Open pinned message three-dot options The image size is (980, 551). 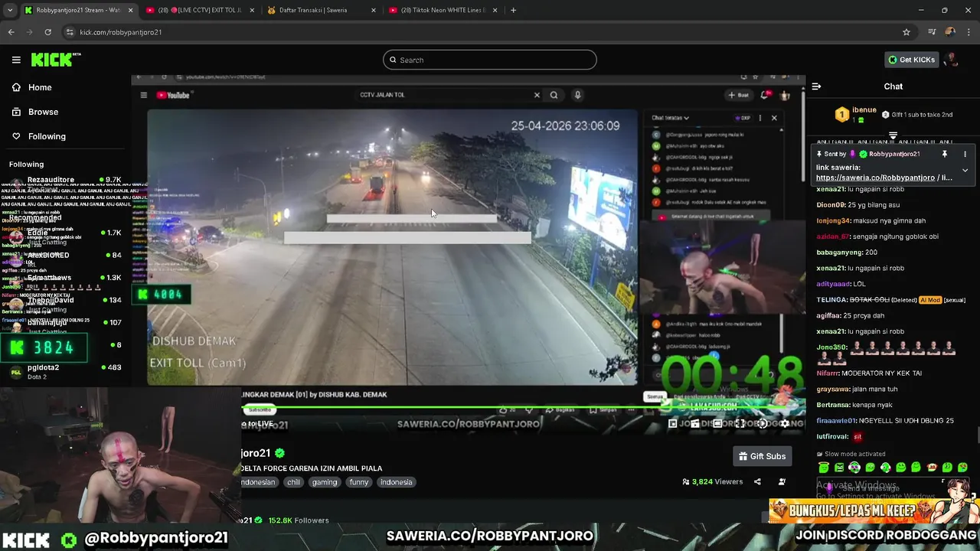pos(965,154)
